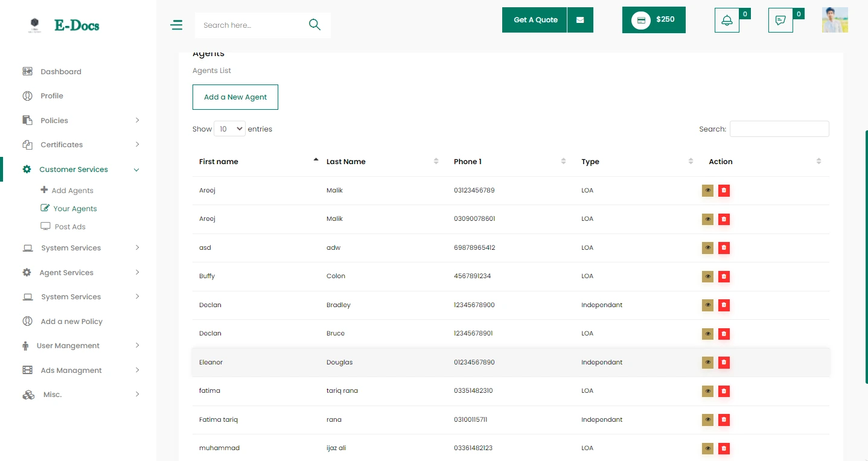Open the notifications bell icon
The height and width of the screenshot is (461, 868).
pos(727,21)
